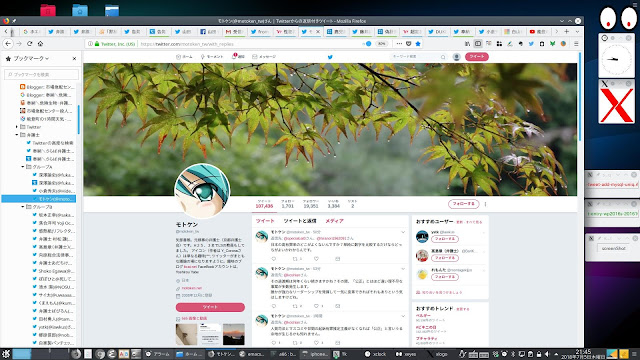
Task: Collapse the グループB bookmark folder
Action: 23,207
